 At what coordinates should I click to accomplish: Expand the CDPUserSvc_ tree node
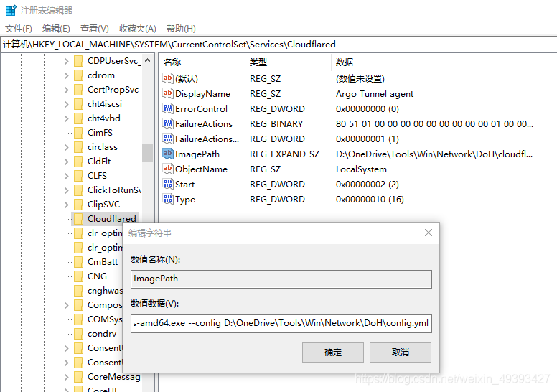click(x=67, y=61)
